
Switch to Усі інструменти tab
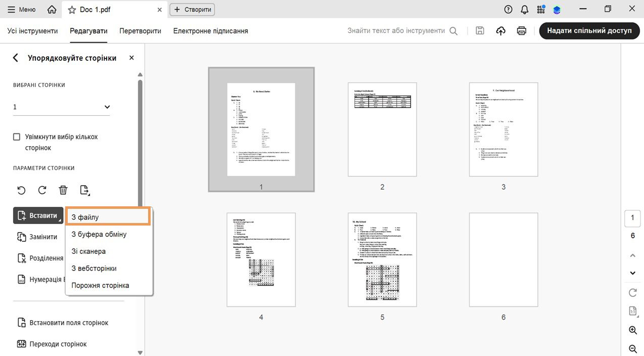coord(32,31)
